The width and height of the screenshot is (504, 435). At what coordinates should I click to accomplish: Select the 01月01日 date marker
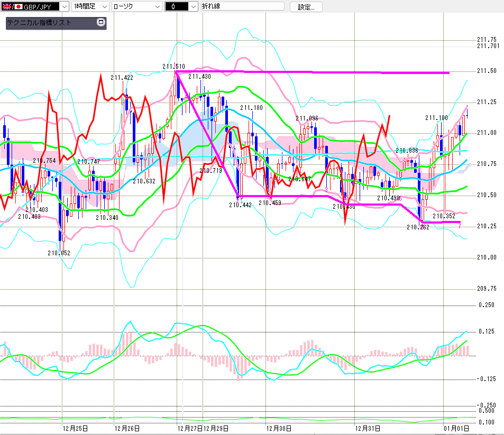[x=456, y=428]
